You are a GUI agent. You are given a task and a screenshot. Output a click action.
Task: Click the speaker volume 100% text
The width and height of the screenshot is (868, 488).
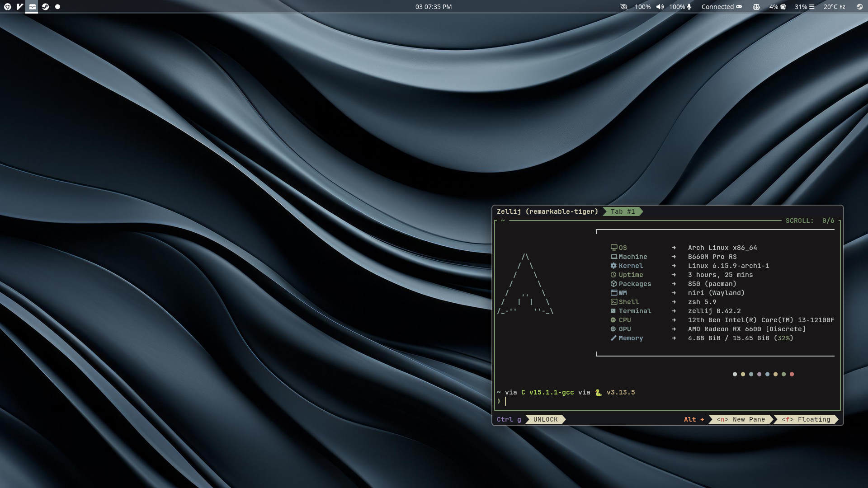point(642,7)
